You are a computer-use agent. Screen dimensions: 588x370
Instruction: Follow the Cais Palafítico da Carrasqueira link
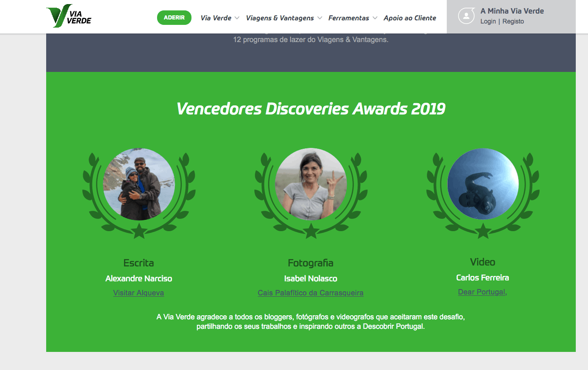tap(311, 293)
